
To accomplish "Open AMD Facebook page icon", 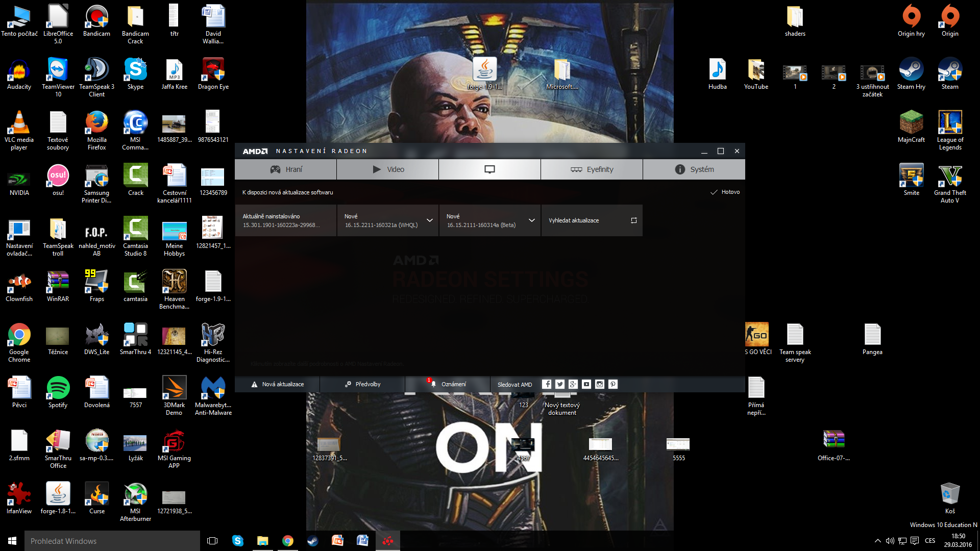I will 547,384.
